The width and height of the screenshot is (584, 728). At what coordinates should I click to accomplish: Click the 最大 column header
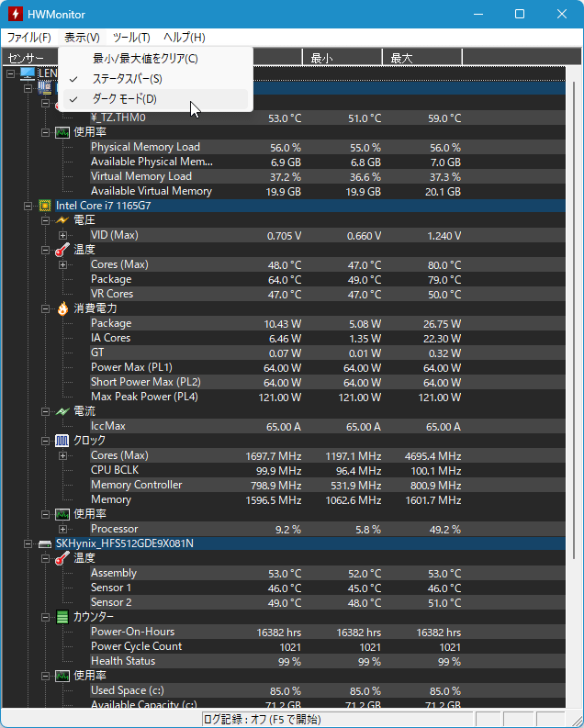tap(421, 58)
